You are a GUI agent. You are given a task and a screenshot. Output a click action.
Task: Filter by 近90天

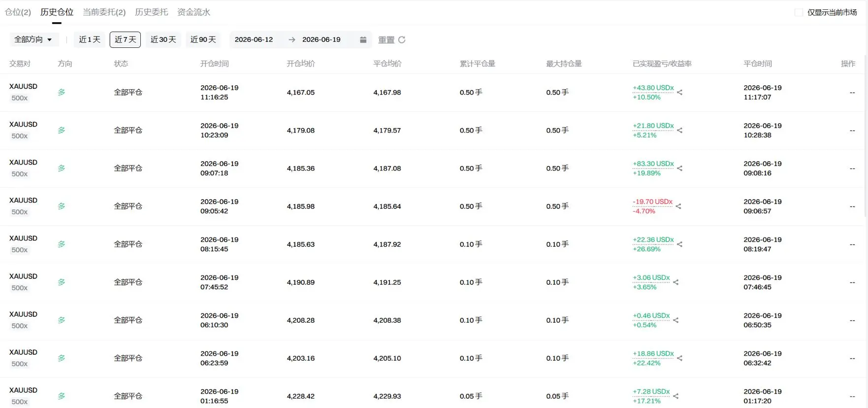tap(203, 39)
